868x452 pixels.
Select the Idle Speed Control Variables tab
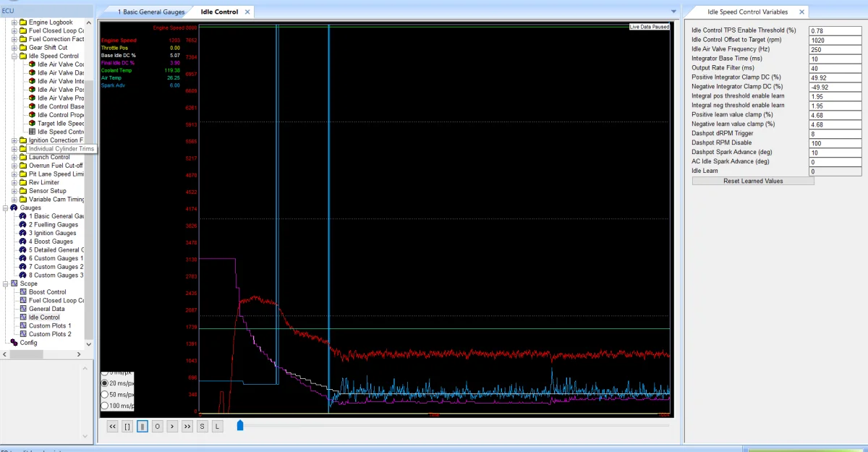click(x=742, y=12)
